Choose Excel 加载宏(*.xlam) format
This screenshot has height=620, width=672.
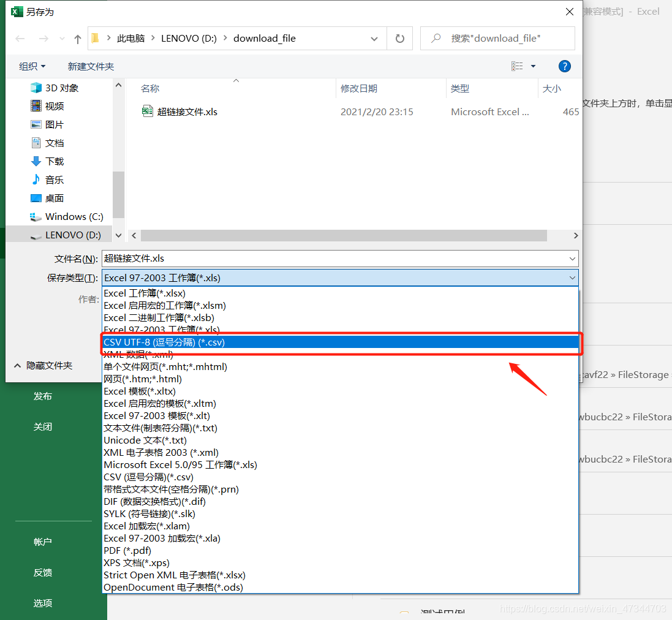tap(340, 526)
